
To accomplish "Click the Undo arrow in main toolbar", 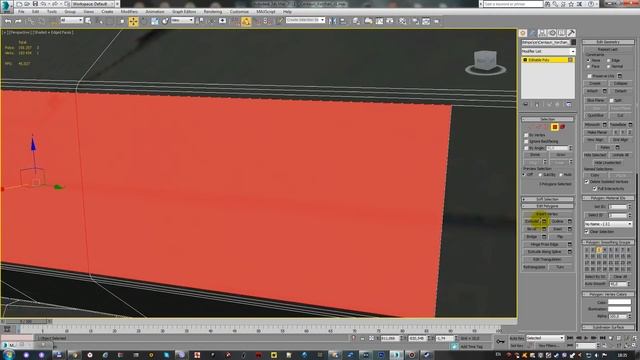I will click(8, 21).
